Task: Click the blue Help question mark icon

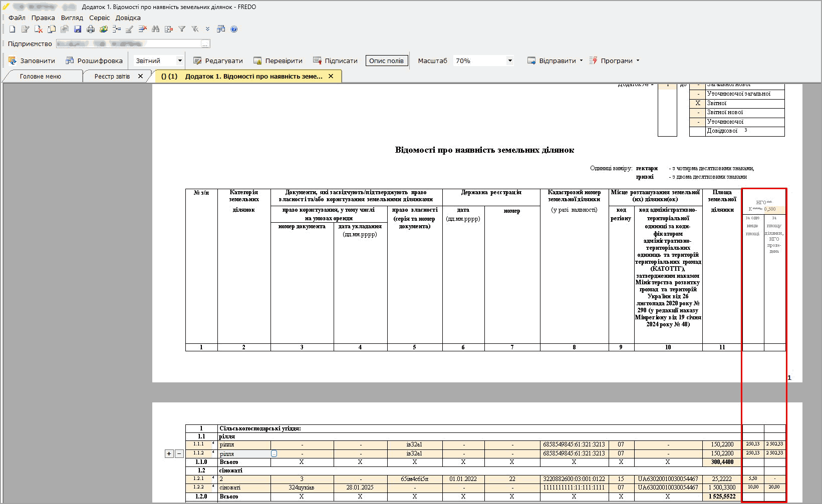Action: (x=234, y=30)
